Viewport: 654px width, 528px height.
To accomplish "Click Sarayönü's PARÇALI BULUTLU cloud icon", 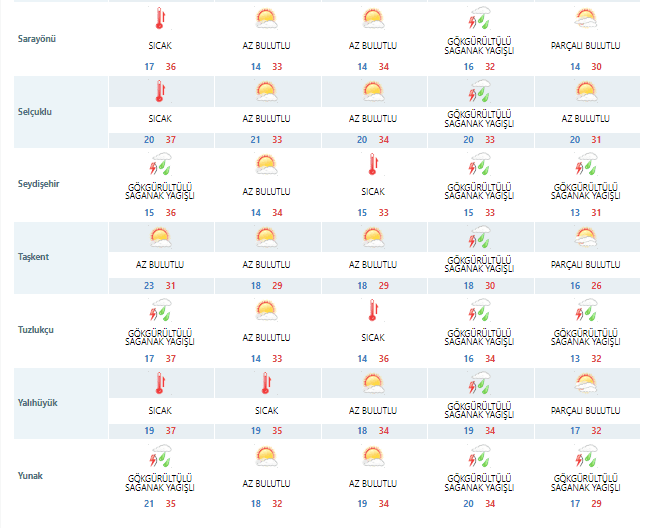I will pyautogui.click(x=586, y=19).
